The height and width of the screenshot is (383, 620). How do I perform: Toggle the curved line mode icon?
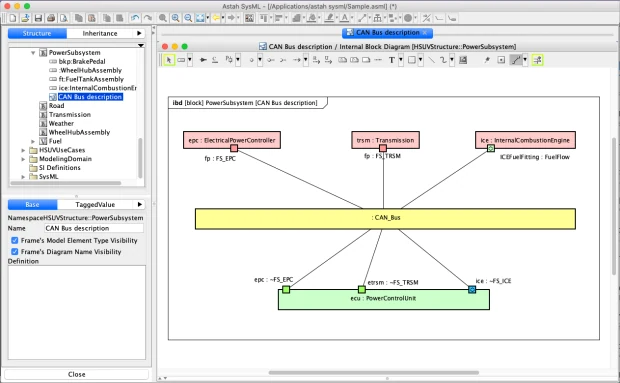pos(516,60)
